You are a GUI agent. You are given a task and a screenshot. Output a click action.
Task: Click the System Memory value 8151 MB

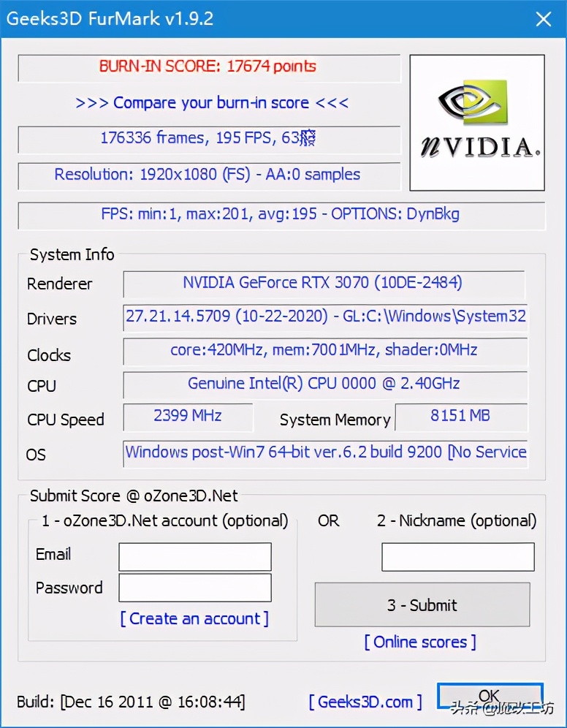coord(461,417)
